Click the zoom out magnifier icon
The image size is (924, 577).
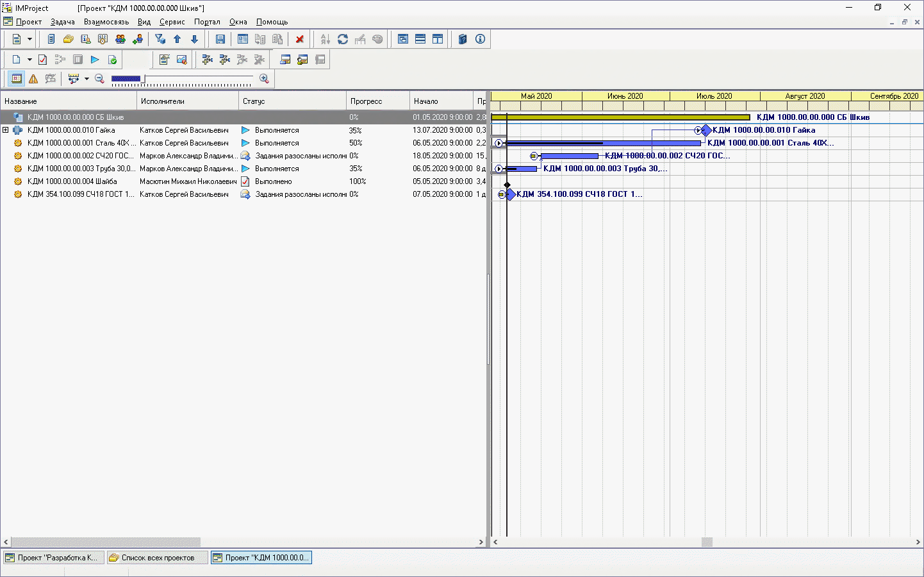click(99, 79)
